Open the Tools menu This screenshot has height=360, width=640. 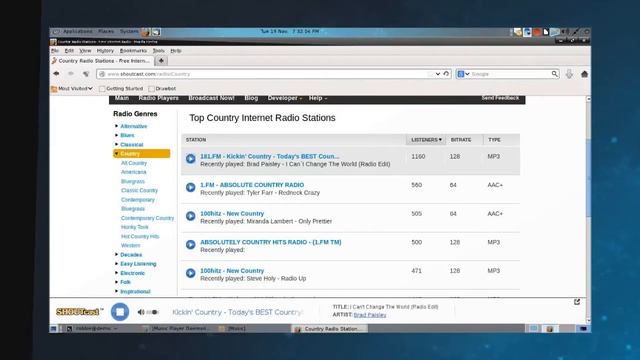tap(158, 51)
